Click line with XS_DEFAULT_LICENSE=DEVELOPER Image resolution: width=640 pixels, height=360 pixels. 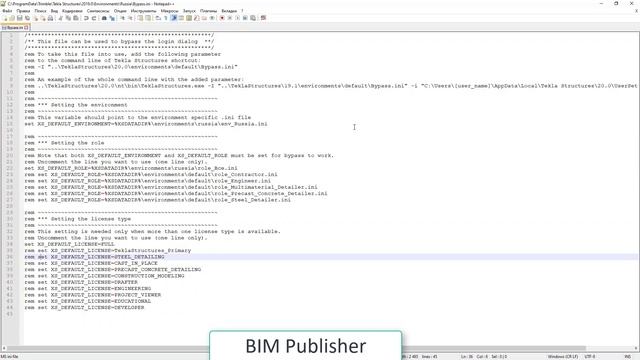point(84,307)
